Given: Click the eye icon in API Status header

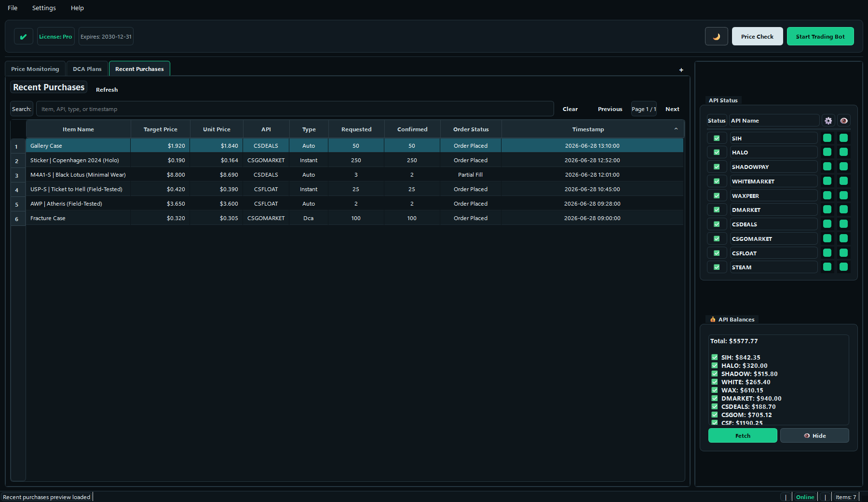Looking at the screenshot, I should (844, 121).
